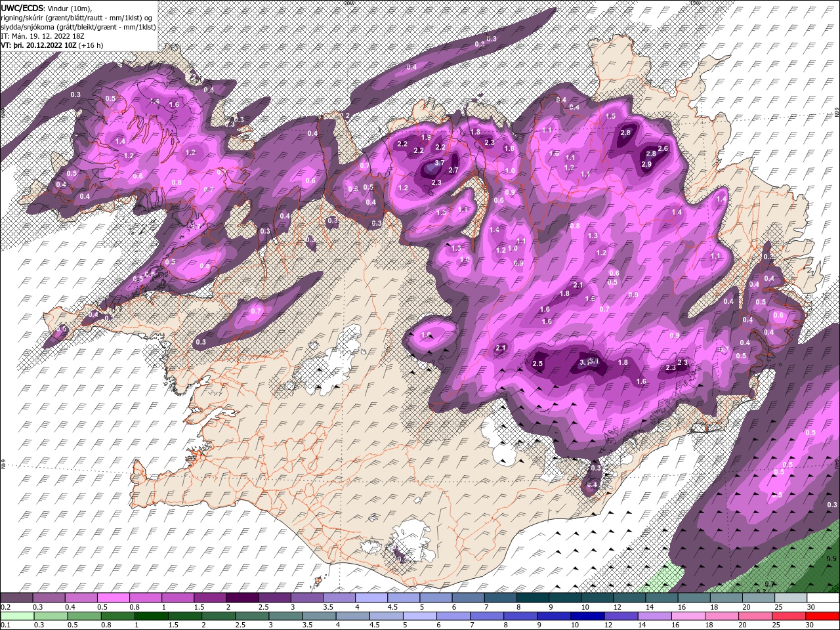This screenshot has height=630, width=840.
Task: Select the dark teal top-row swatch labelled 8
Action: point(532,598)
